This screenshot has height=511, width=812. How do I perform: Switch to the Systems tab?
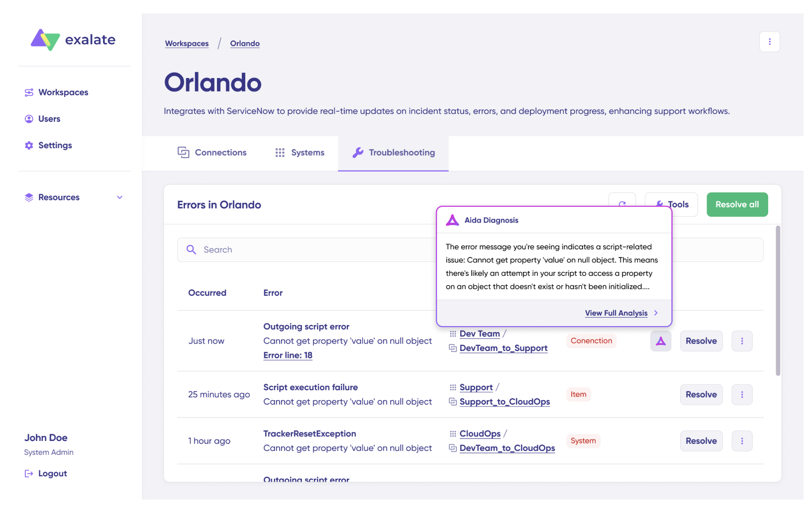[x=300, y=153]
